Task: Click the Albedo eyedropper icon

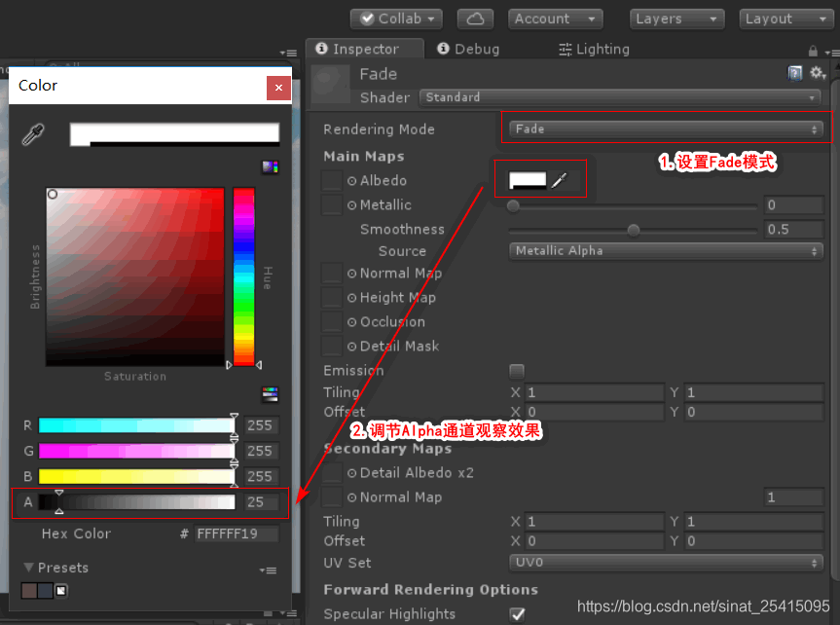Action: point(559,181)
